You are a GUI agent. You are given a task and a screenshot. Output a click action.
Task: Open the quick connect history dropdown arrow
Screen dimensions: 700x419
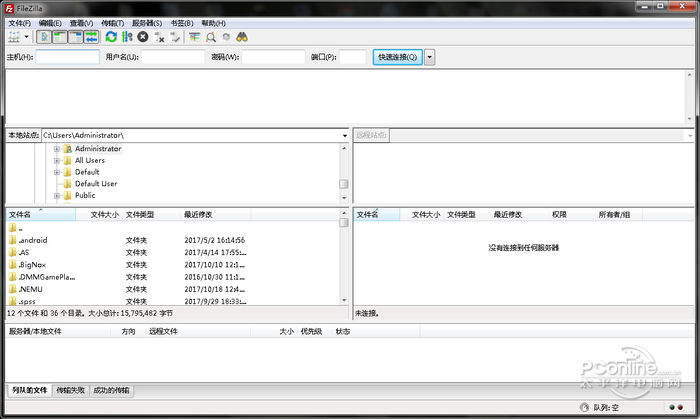(430, 58)
